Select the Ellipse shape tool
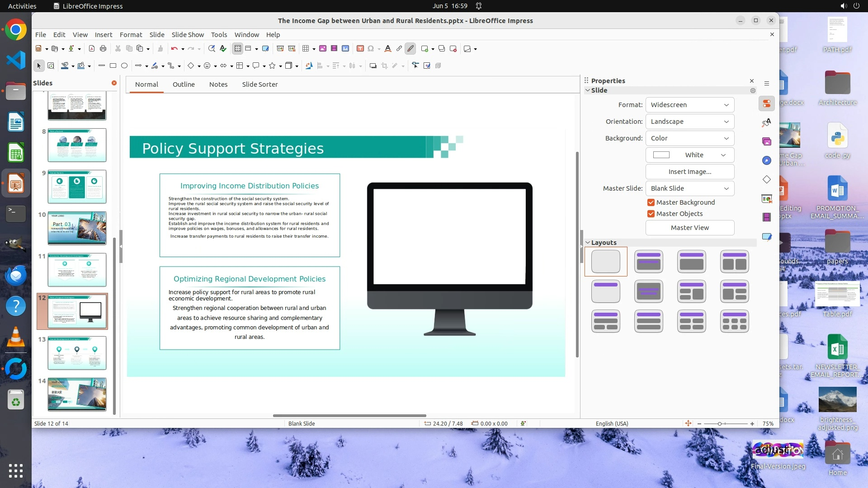868x488 pixels. pos(124,66)
